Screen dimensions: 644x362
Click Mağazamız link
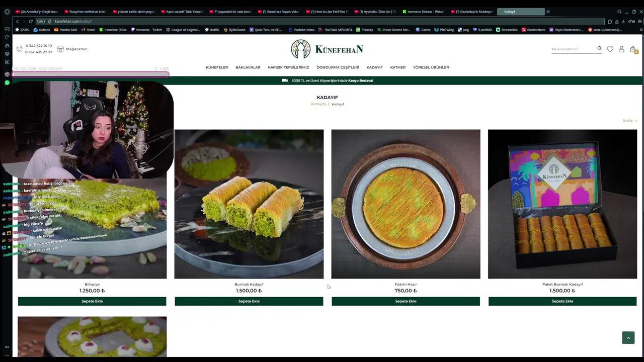(76, 49)
